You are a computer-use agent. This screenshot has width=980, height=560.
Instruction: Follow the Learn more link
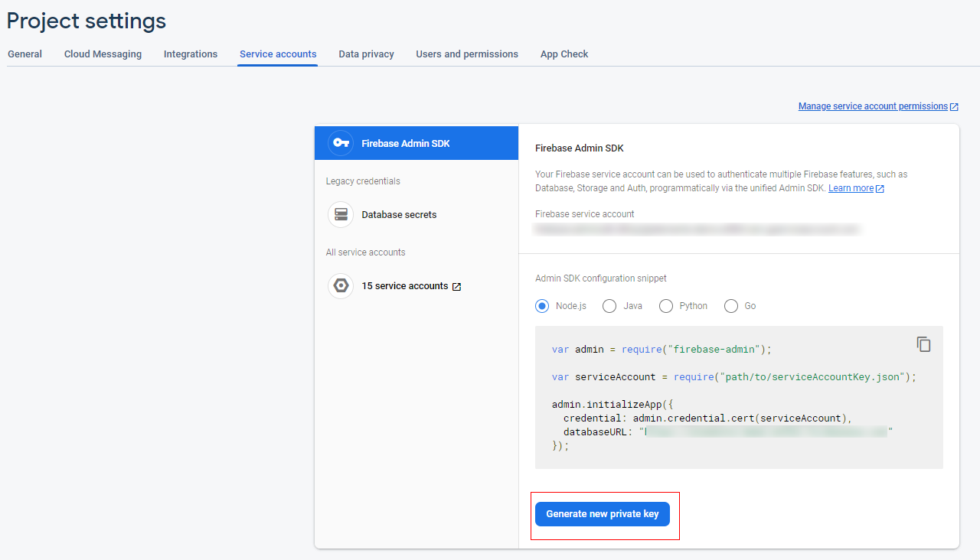coord(851,188)
